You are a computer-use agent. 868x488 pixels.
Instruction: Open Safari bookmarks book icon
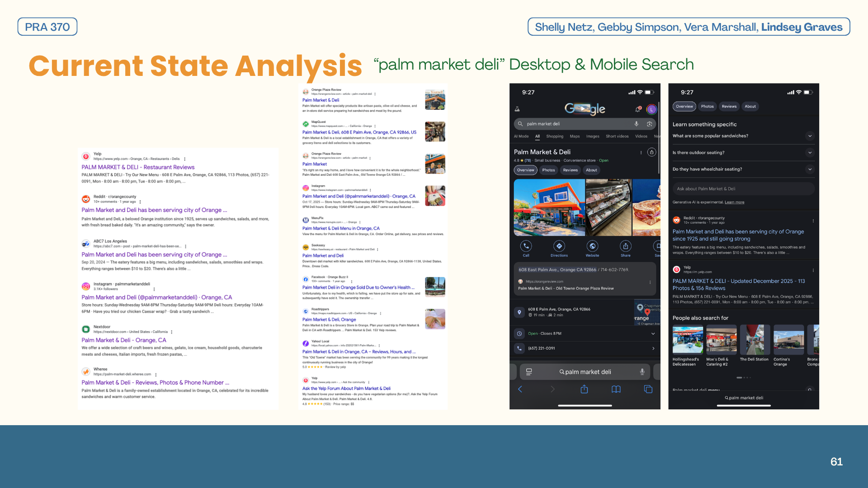coord(616,389)
